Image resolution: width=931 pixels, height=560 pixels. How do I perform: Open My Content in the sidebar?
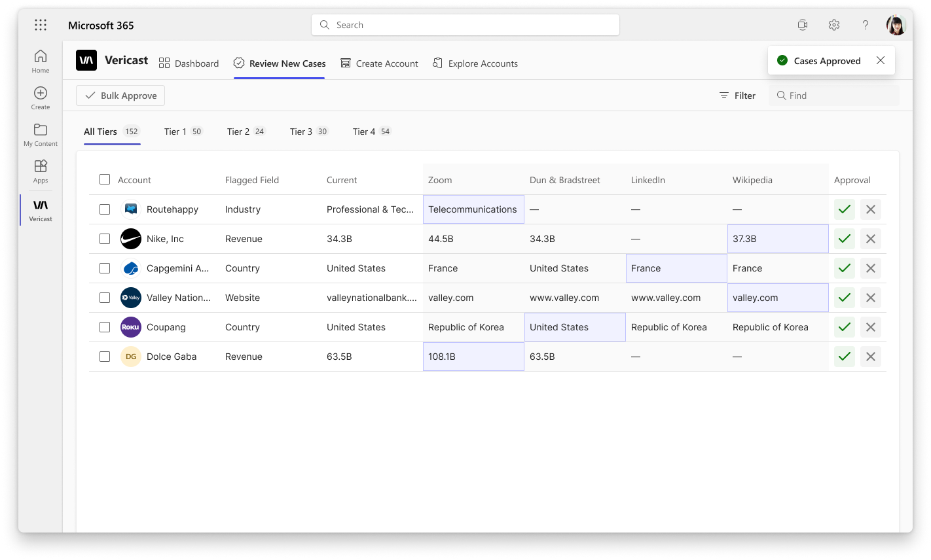click(x=41, y=135)
